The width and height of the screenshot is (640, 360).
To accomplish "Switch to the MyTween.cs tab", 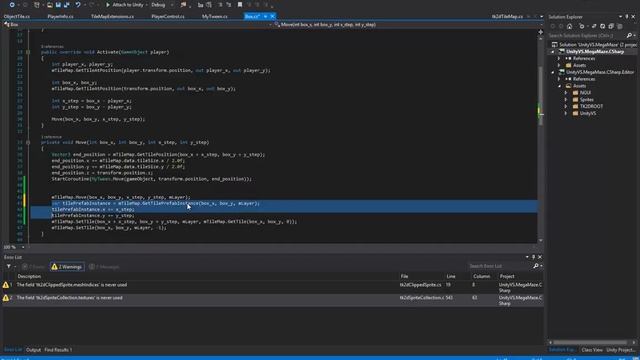I will 215,16.
